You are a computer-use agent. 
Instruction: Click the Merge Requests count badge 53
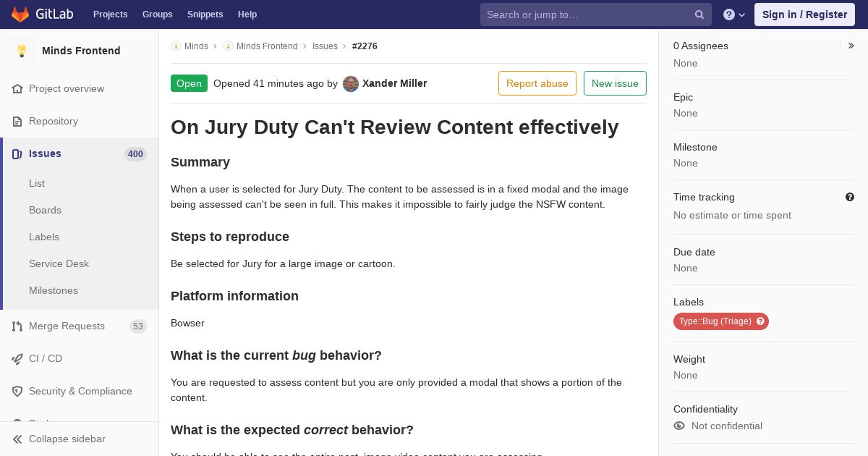coord(138,326)
